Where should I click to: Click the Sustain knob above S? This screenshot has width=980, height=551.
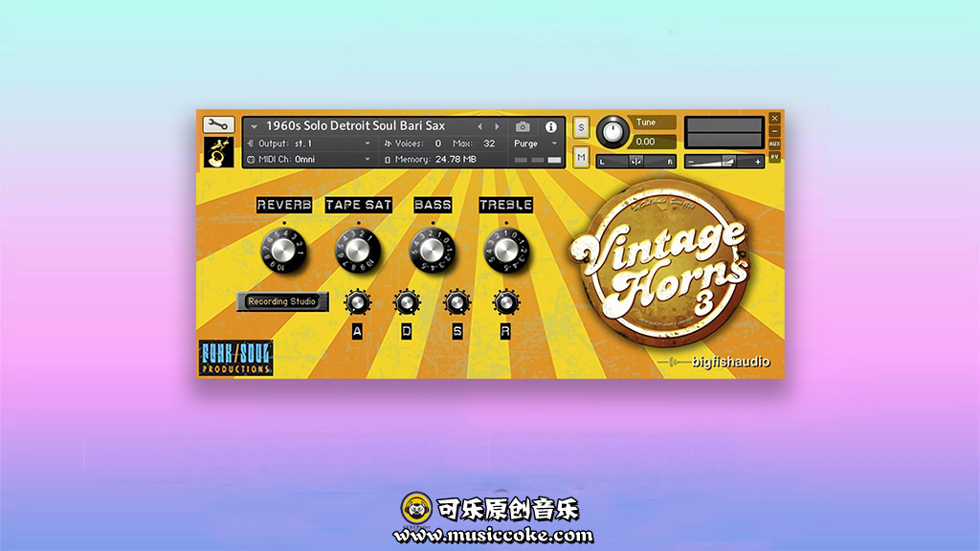[457, 303]
